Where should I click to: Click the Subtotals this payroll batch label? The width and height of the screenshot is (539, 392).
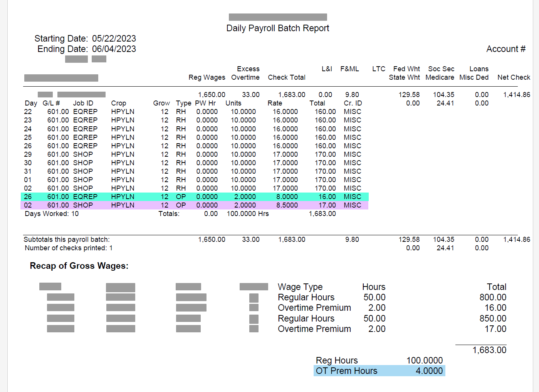(x=67, y=240)
